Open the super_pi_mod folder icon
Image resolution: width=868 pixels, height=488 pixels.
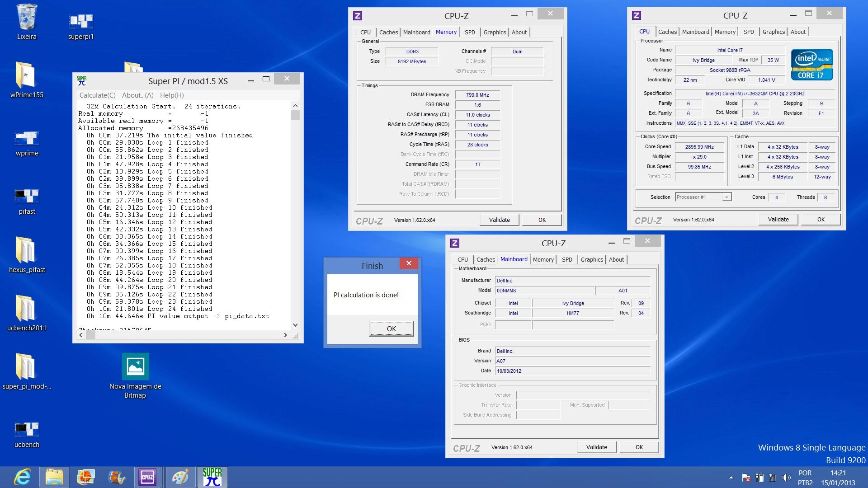pyautogui.click(x=27, y=371)
